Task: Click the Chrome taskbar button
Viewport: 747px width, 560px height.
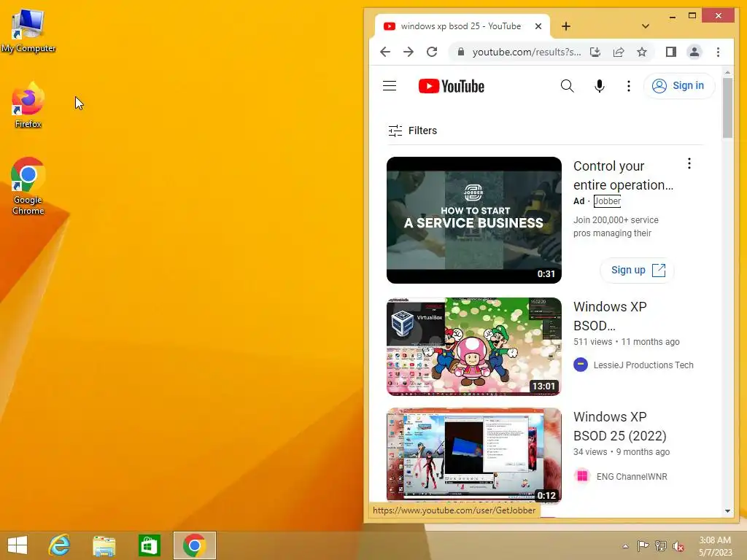Action: pyautogui.click(x=194, y=545)
